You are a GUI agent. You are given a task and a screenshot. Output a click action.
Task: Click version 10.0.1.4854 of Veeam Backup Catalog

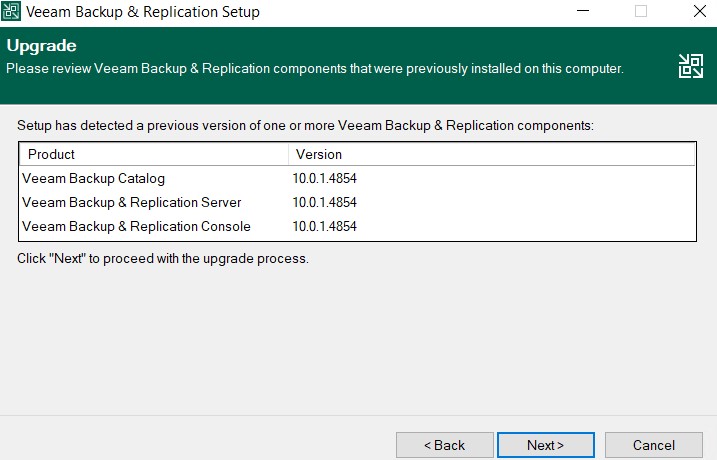pos(325,178)
